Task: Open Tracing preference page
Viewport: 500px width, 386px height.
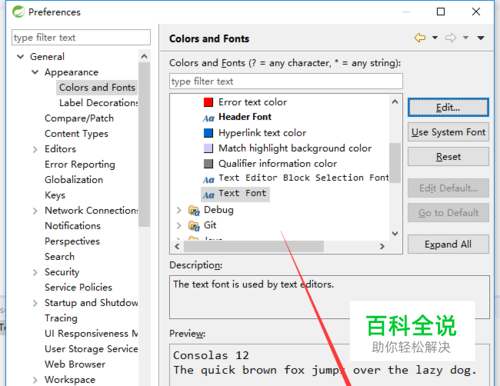Action: pos(61,318)
